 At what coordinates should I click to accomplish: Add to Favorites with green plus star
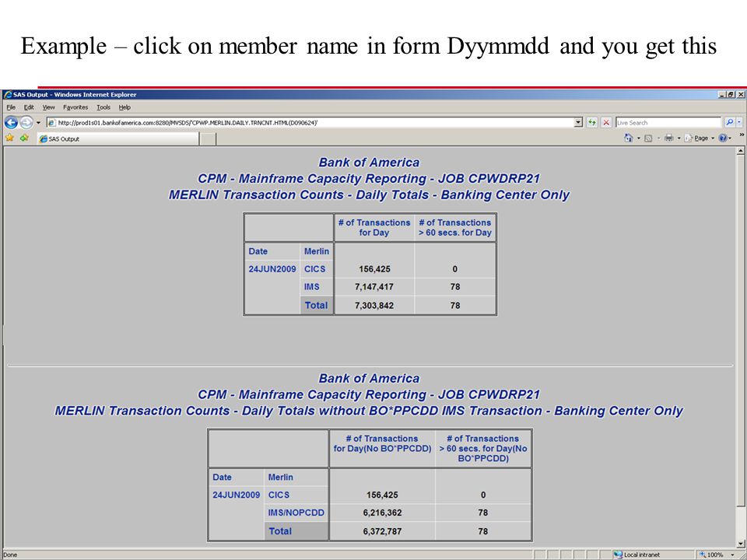24,138
